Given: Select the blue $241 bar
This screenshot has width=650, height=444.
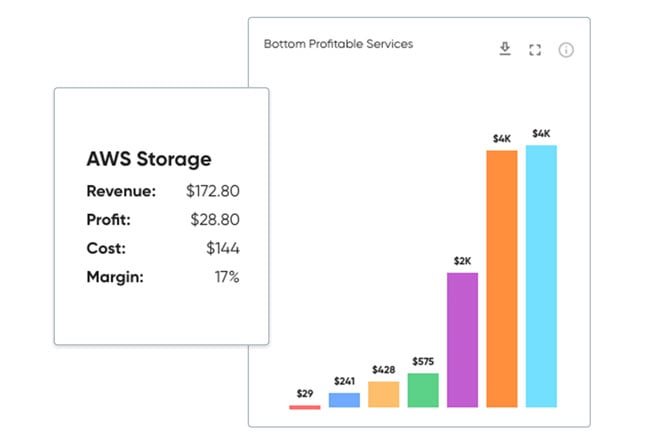Looking at the screenshot, I should [x=344, y=400].
